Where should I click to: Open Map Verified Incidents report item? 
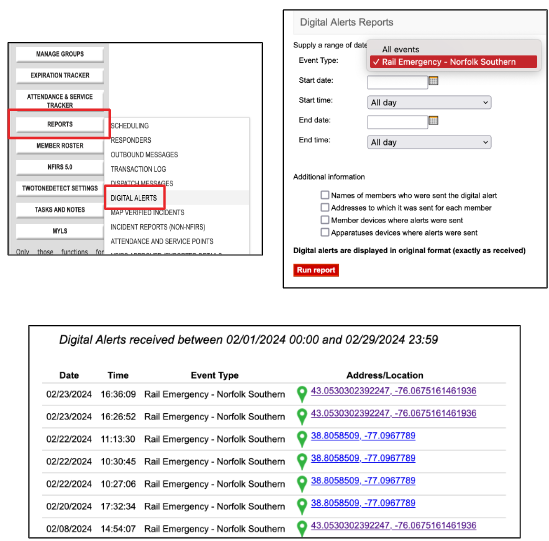coord(147,213)
